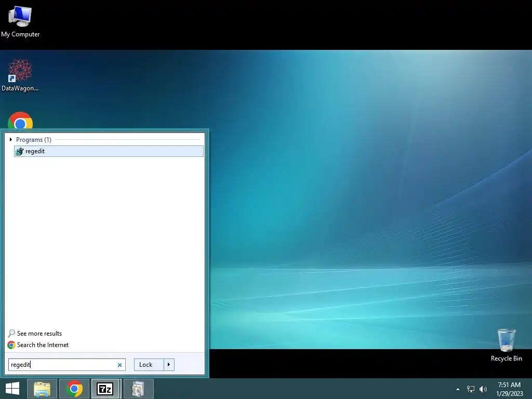Clear the search box with X

coord(119,365)
